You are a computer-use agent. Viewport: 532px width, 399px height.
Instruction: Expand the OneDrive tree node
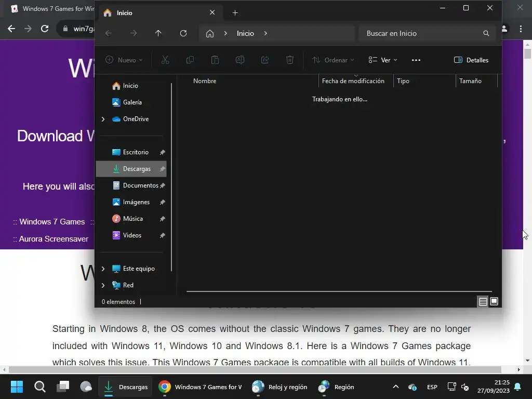click(103, 119)
